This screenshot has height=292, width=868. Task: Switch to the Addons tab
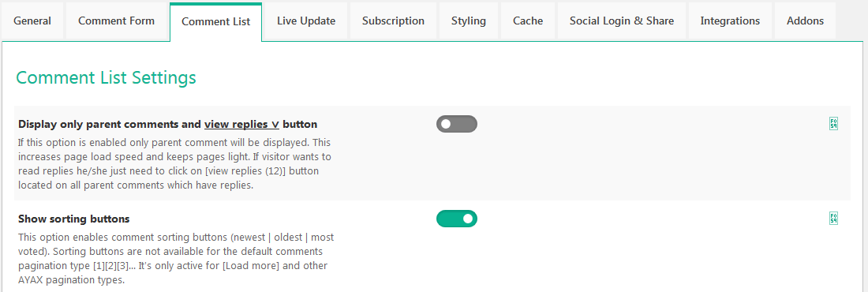pyautogui.click(x=805, y=21)
